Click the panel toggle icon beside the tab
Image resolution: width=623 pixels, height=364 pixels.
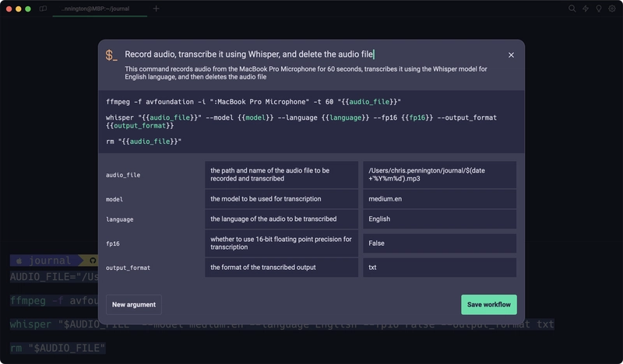[43, 9]
